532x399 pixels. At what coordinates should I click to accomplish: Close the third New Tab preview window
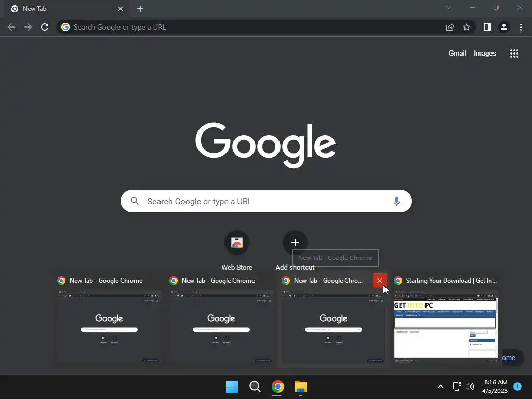(380, 281)
